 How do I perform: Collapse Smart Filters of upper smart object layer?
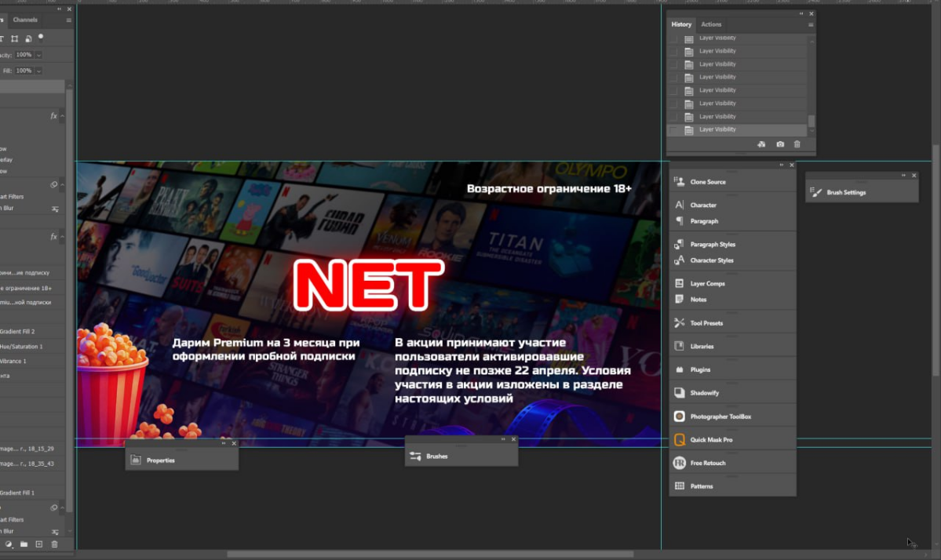[63, 184]
